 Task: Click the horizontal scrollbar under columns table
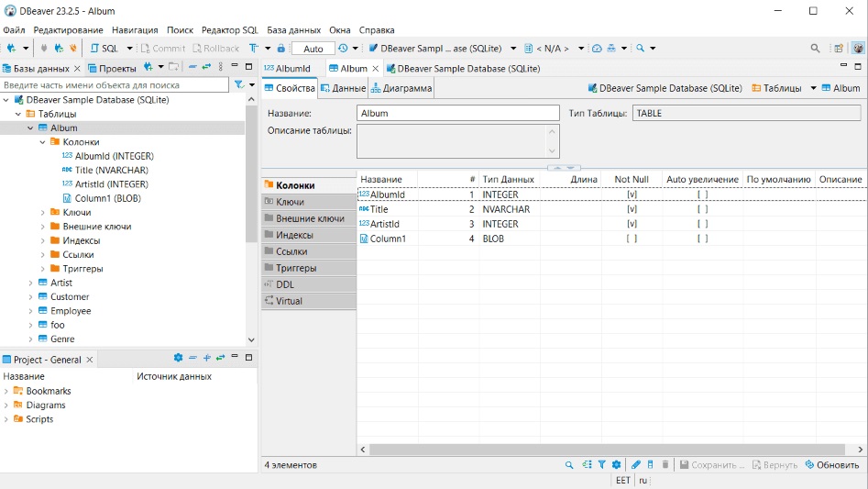pos(605,450)
